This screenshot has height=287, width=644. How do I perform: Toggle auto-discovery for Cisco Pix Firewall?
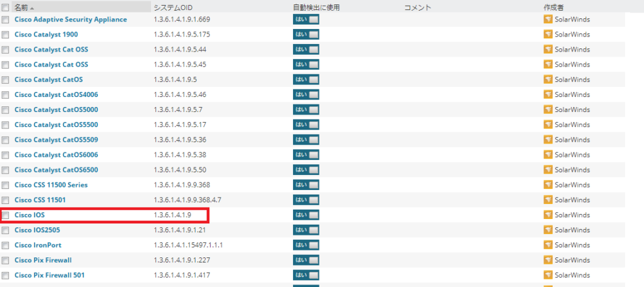click(x=306, y=260)
